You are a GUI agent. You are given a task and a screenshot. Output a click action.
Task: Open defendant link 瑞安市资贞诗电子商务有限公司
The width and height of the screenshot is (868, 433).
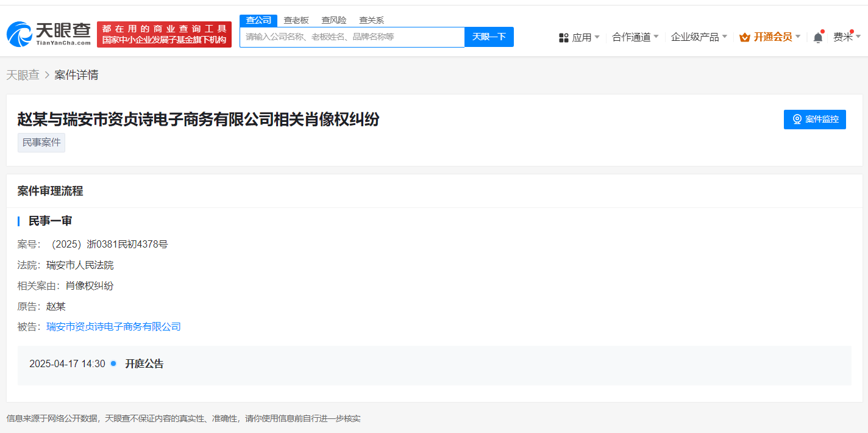[x=114, y=327]
